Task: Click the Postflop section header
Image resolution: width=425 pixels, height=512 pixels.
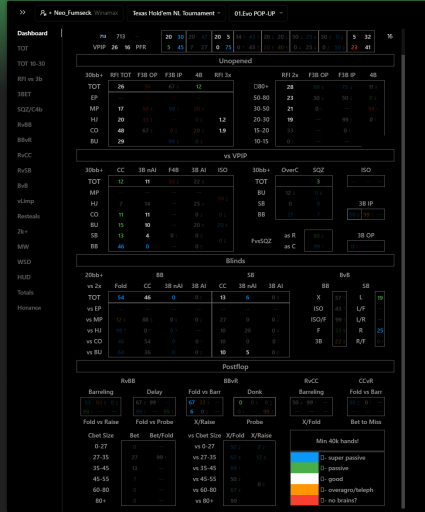Action: [x=235, y=367]
